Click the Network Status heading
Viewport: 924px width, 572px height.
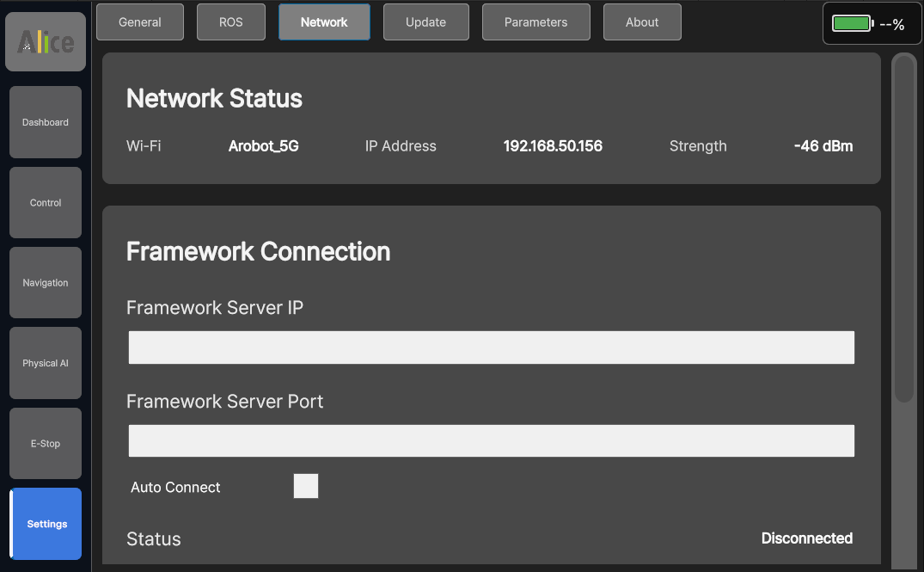215,98
